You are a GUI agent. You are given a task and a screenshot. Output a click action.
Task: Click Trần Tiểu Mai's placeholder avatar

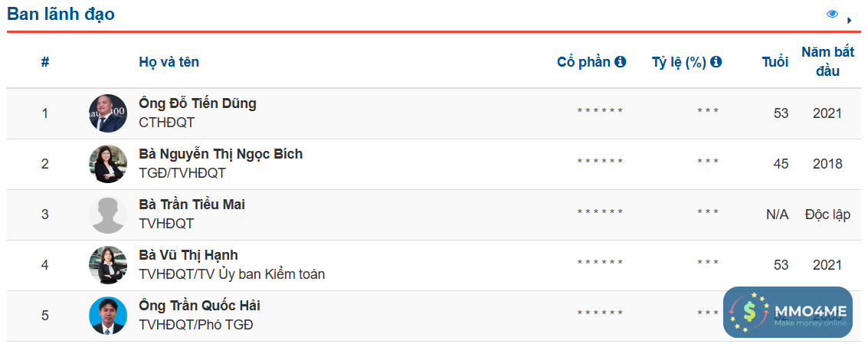tap(108, 215)
